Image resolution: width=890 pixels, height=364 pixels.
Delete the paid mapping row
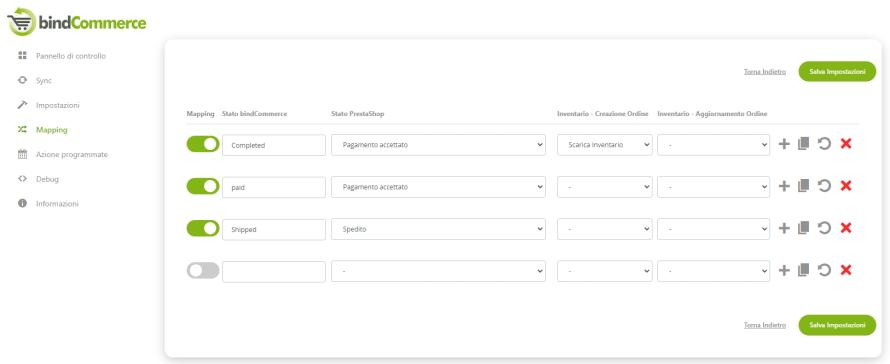(x=846, y=186)
